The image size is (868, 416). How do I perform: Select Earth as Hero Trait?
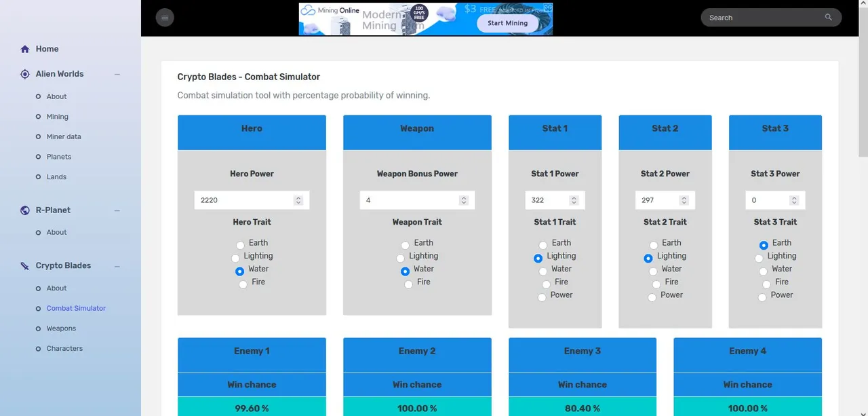tap(241, 245)
